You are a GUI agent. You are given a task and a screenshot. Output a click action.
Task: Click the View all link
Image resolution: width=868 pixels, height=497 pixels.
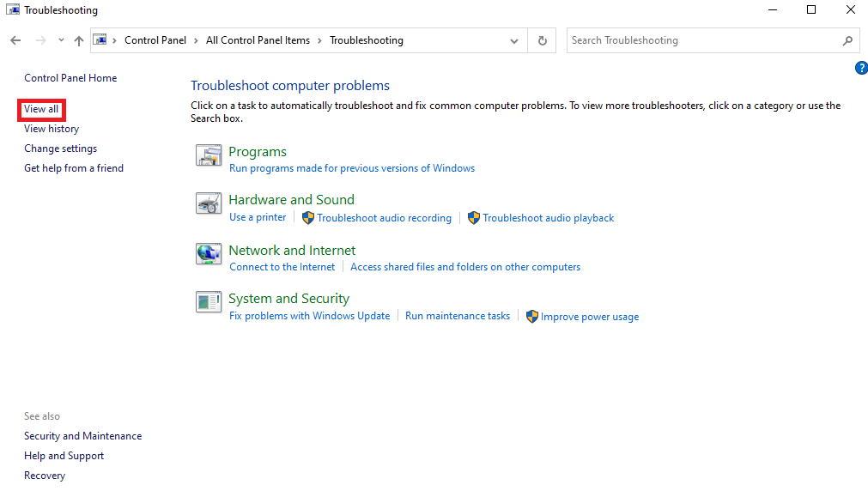click(x=41, y=109)
